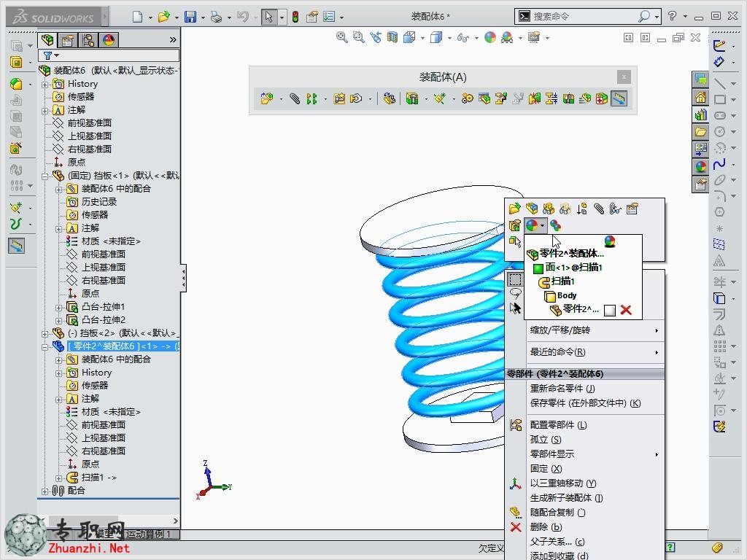Click the green color square beside 面<1>@扫描1
Viewport: 747px width, 560px height.
point(538,268)
